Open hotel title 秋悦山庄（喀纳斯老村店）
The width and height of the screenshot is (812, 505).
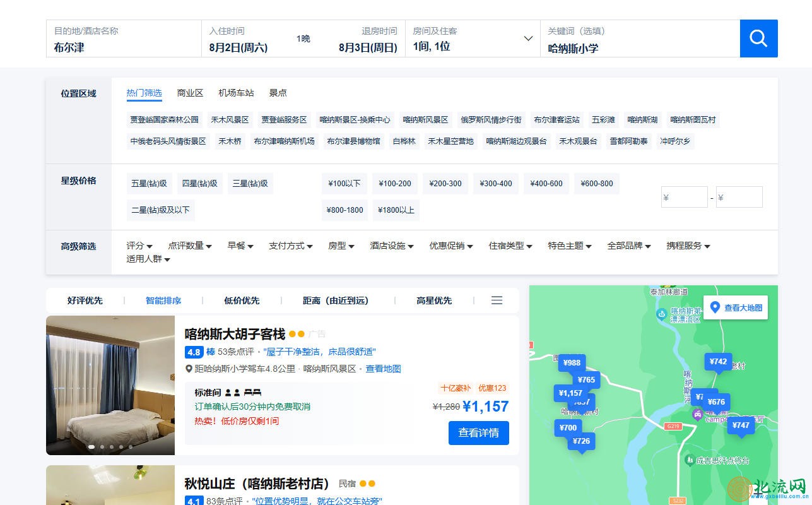[x=257, y=484]
